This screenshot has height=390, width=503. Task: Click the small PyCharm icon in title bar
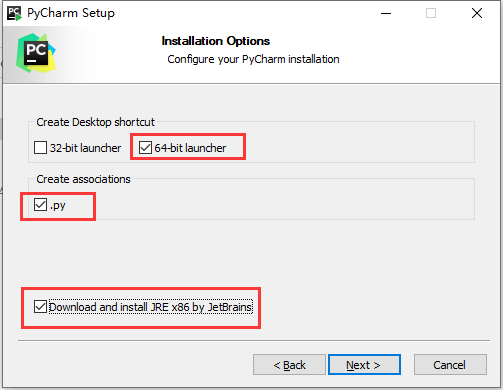14,13
